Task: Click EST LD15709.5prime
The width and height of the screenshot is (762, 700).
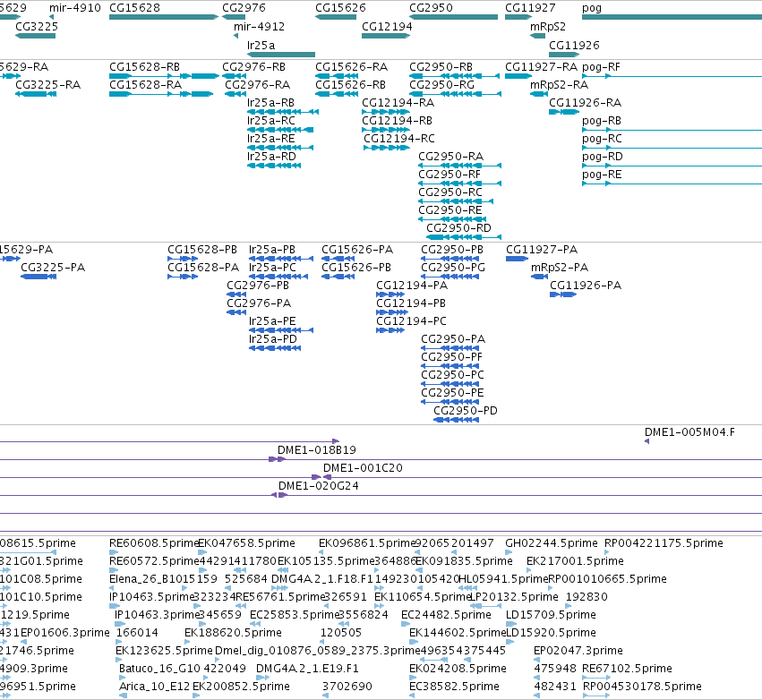Action: 551,615
